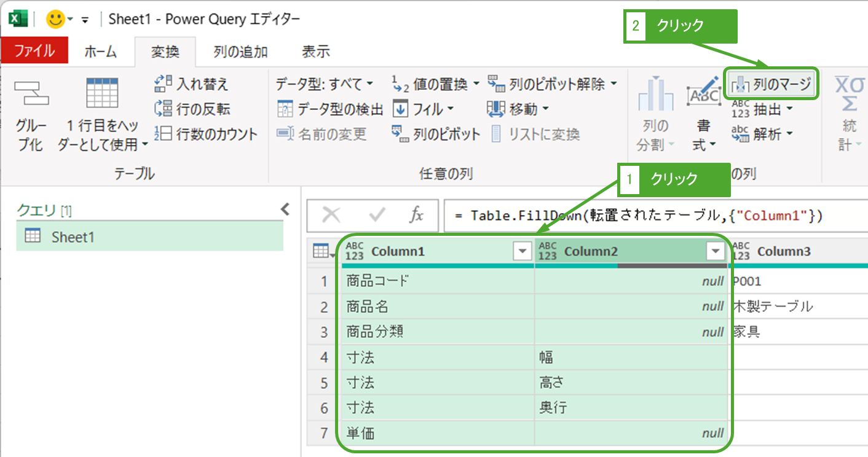Click 行の反転 (Reverse Rows) icon

[x=163, y=109]
